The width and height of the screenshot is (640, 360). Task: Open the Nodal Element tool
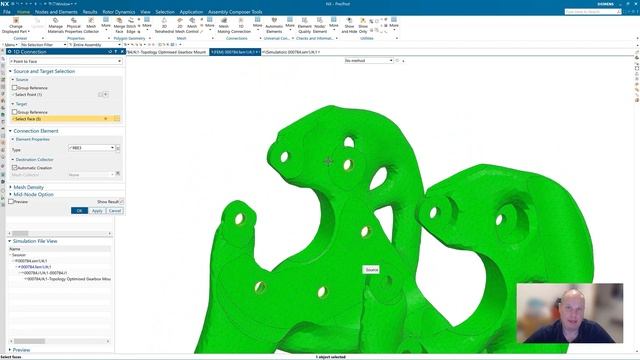(320, 25)
